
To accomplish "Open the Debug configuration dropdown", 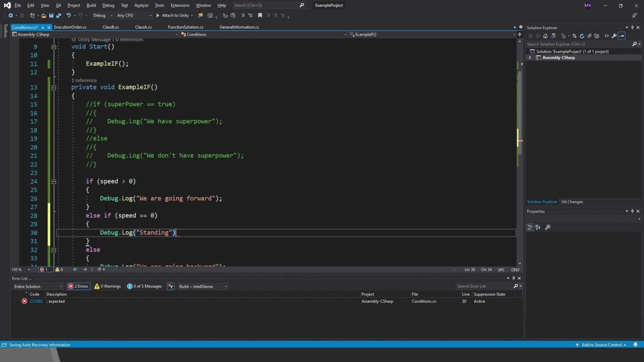I will [102, 16].
